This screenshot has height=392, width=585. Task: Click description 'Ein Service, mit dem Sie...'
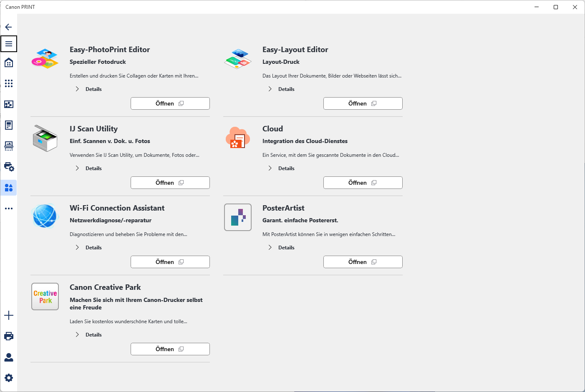331,155
